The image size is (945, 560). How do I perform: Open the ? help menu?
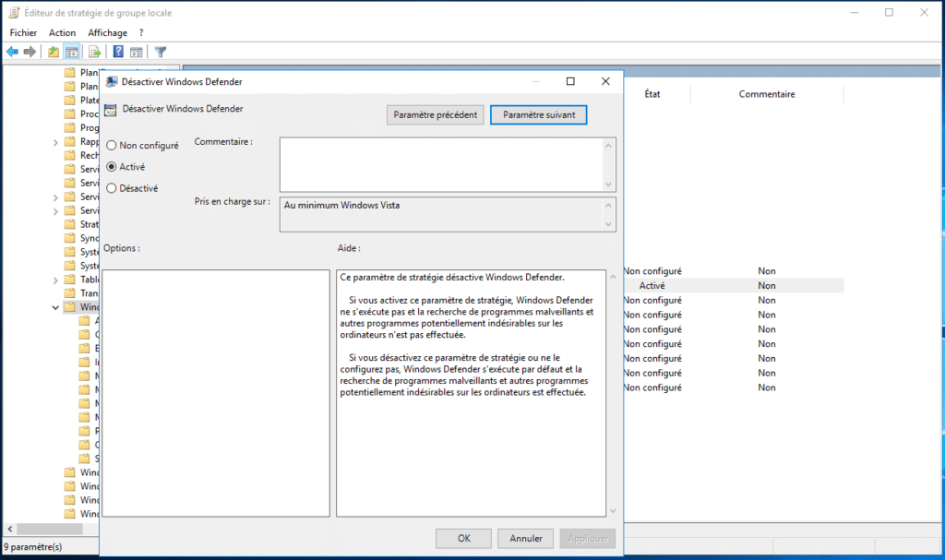pos(141,32)
